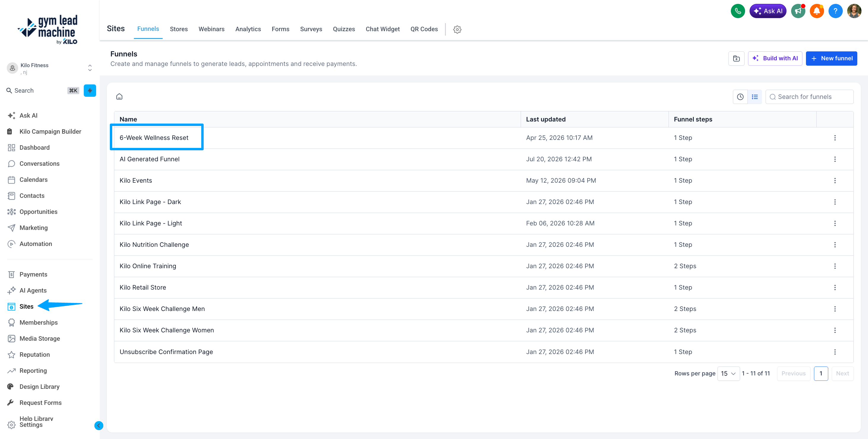Open options menu for Kilo Link Page - Dark
Image resolution: width=868 pixels, height=439 pixels.
tap(835, 202)
